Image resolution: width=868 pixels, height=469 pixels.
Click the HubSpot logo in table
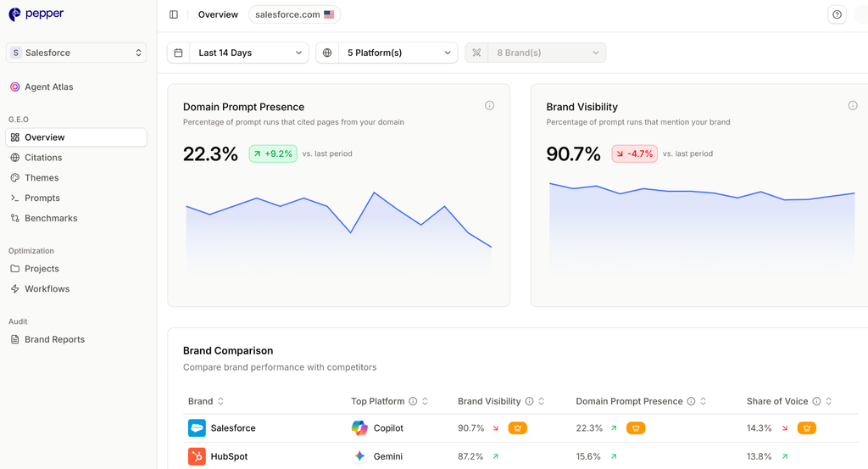[197, 456]
